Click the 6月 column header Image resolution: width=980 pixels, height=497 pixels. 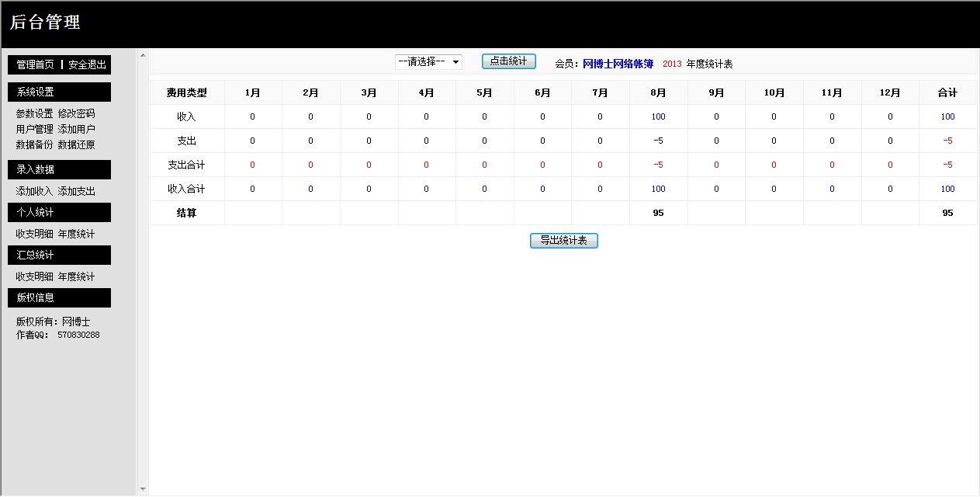[542, 92]
